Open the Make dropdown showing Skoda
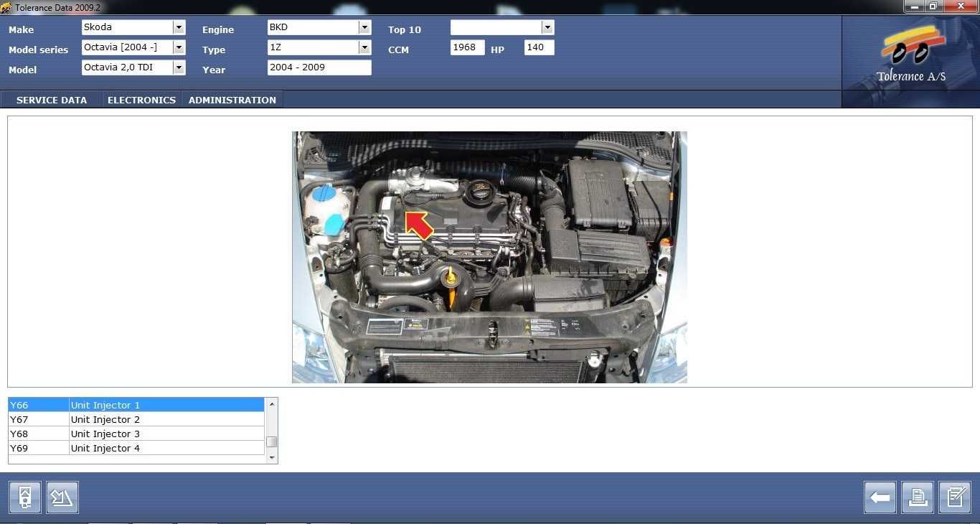980x524 pixels. click(179, 27)
